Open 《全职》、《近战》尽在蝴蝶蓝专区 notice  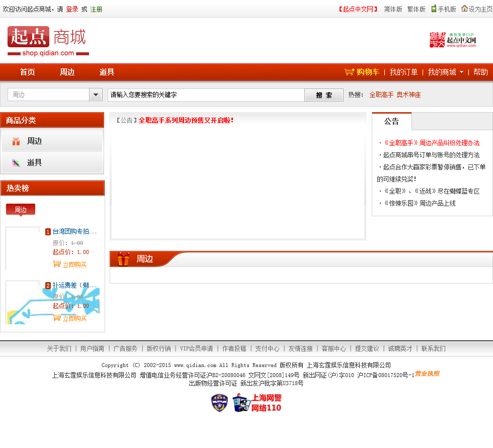tap(432, 191)
